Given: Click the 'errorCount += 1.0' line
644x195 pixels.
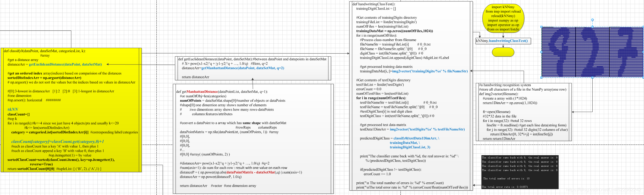Looking at the screenshot, I should point(377,174).
